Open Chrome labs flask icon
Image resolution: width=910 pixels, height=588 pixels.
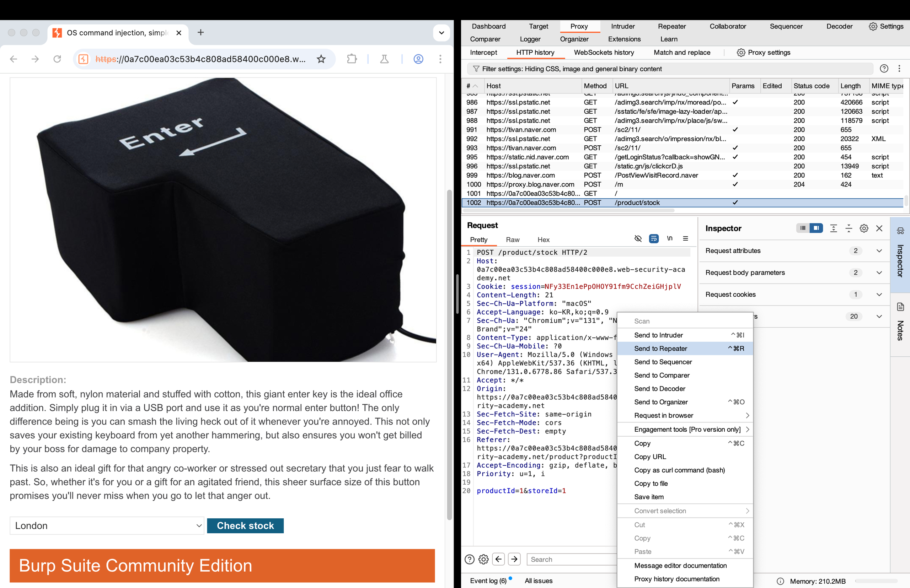coord(384,59)
